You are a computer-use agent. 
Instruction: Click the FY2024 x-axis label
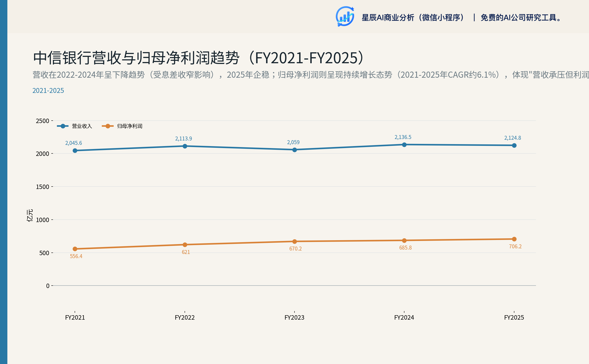tap(404, 317)
